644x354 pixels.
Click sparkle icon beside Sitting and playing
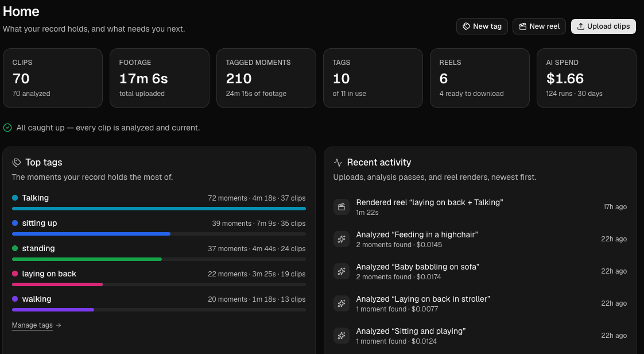tap(342, 336)
